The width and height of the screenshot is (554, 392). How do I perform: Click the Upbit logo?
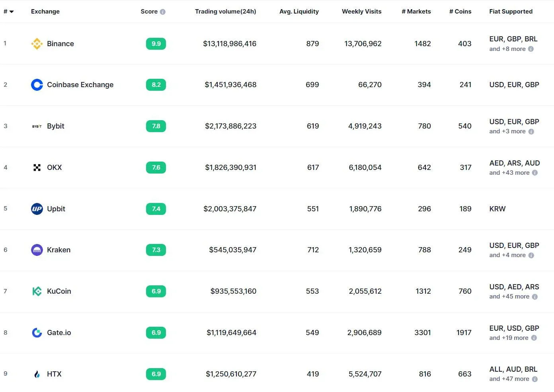[37, 209]
